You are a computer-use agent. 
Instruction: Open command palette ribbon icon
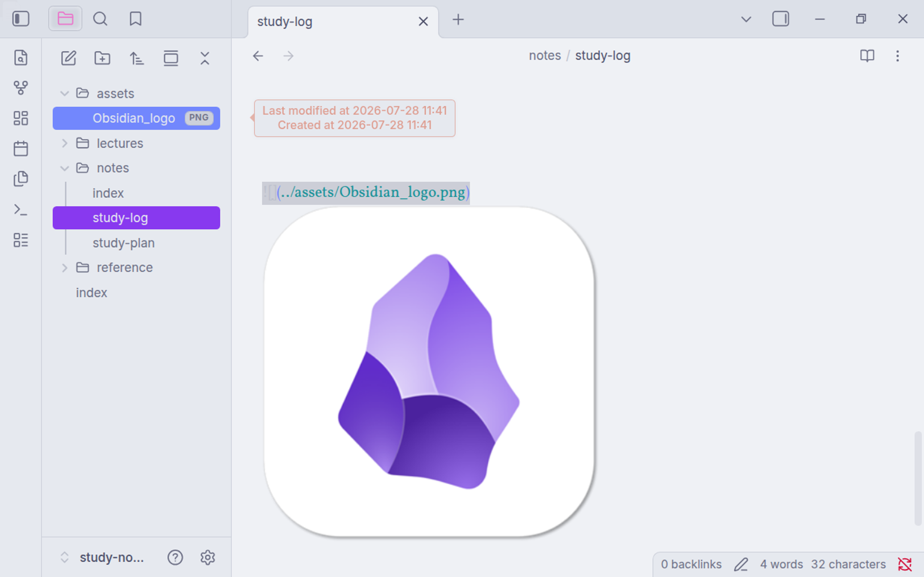21,209
